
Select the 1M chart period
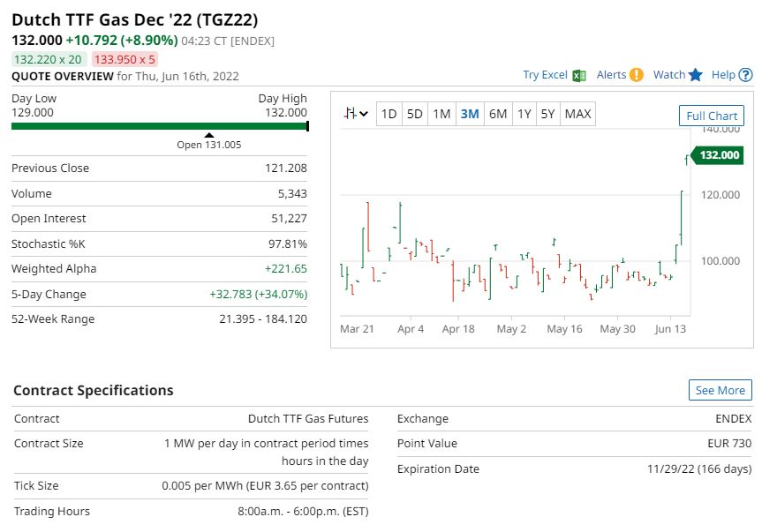click(442, 114)
